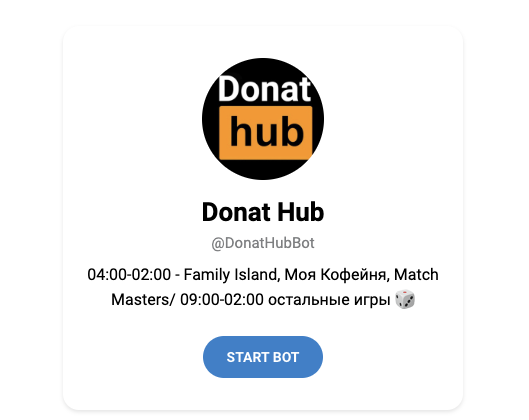Select the Donat Hub bold title
The width and height of the screenshot is (529, 420).
(263, 212)
